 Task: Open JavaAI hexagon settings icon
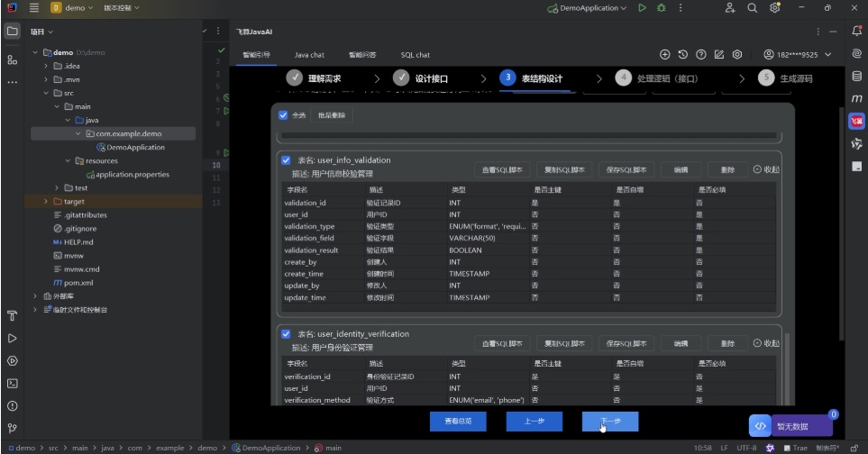pyautogui.click(x=737, y=54)
